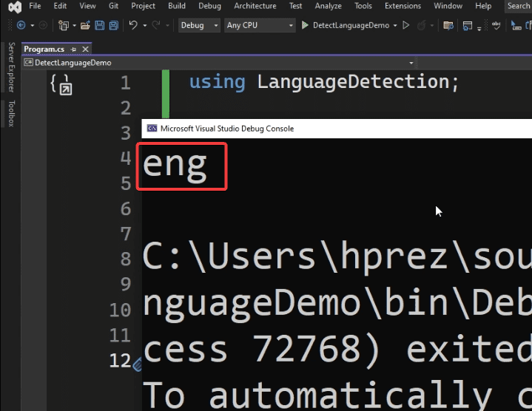Open the Analyze menu
Viewport: 532px width, 411px height.
click(328, 6)
